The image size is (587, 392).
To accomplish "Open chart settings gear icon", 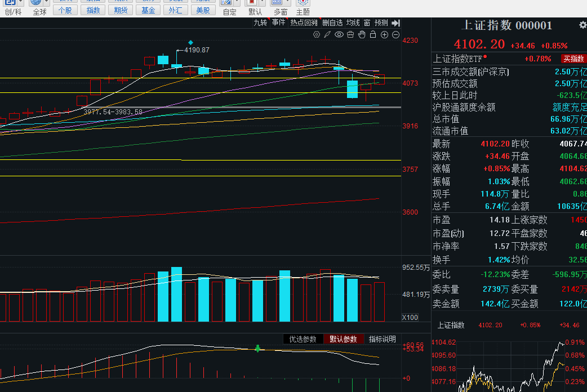I will [x=317, y=35].
